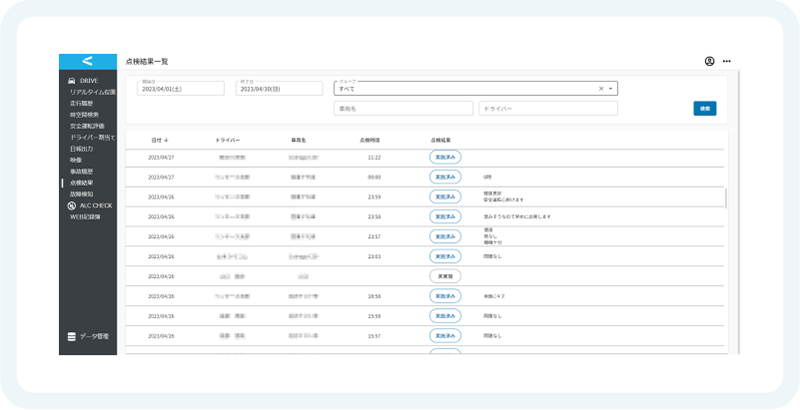Click date 2023/04/27 in the 11:22 row
This screenshot has height=410, width=800.
tap(161, 158)
